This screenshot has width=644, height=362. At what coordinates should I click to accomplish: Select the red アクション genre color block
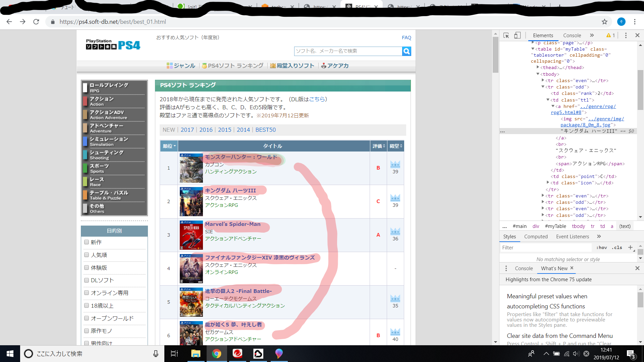(x=85, y=101)
